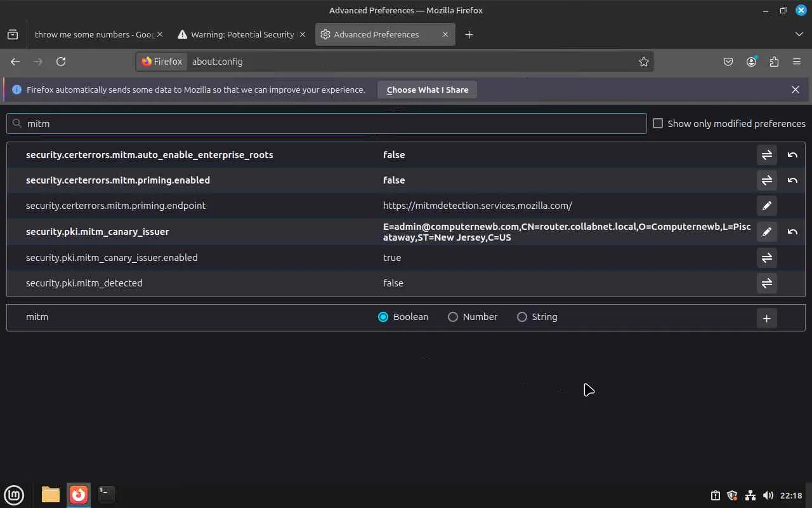812x508 pixels.
Task: Select the Number type radio button
Action: [x=453, y=317]
